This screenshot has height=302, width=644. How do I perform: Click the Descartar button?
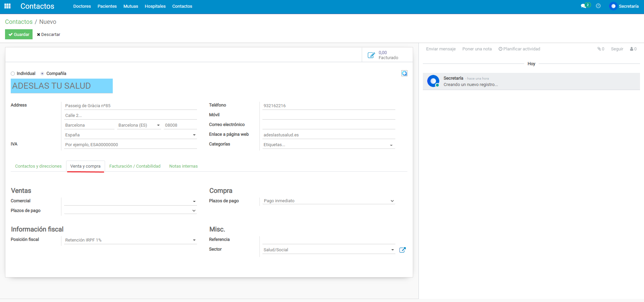pyautogui.click(x=49, y=35)
